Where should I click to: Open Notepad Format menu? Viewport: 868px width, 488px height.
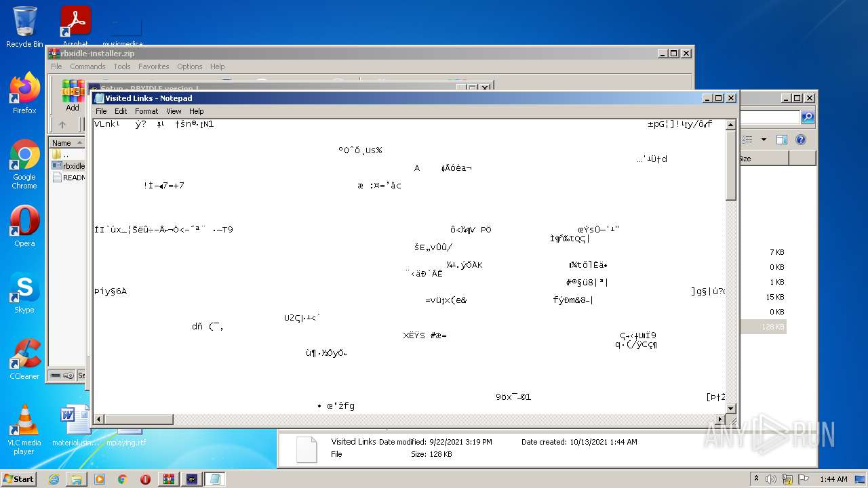pyautogui.click(x=146, y=111)
